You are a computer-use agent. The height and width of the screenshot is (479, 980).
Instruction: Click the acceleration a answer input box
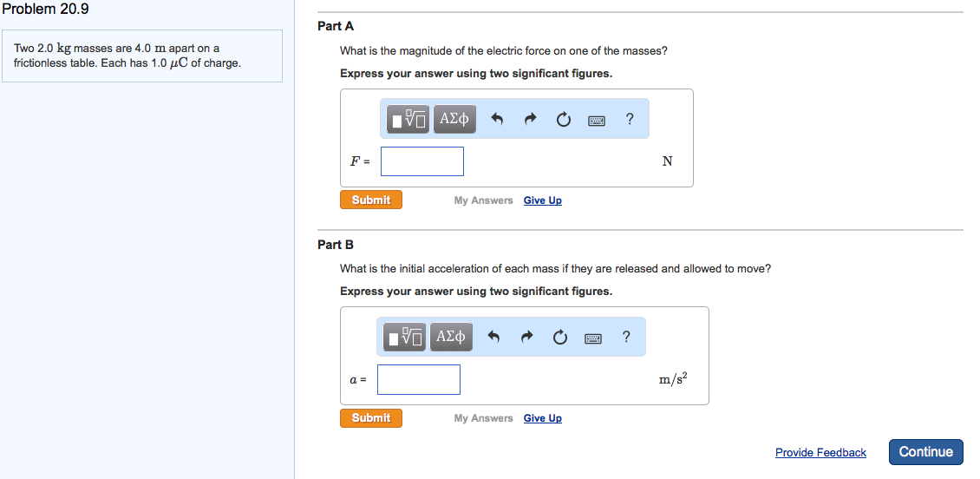[x=419, y=379]
